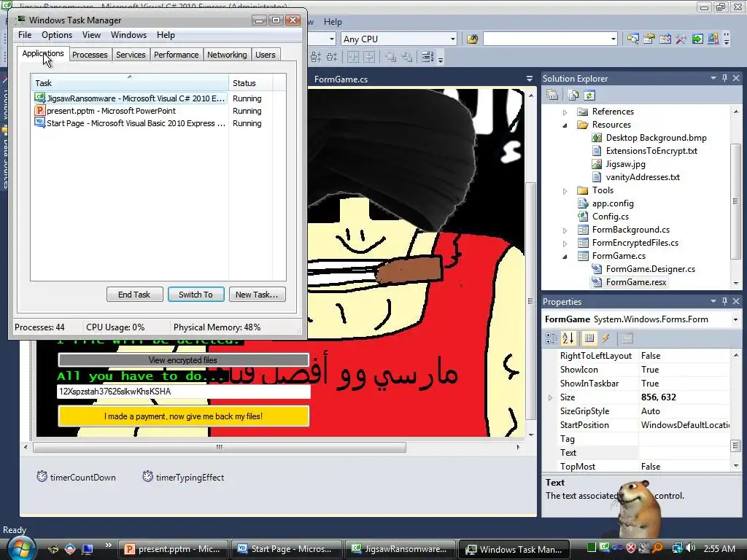This screenshot has height=560, width=747.
Task: Click Center Horizontally layout icon
Action: coord(353,57)
